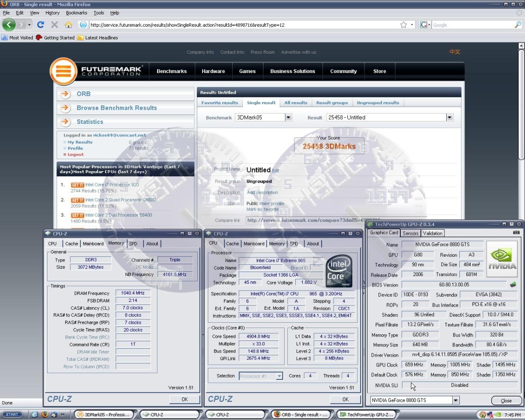The image size is (525, 420).
Task: Click the Add description link
Action: point(262,192)
